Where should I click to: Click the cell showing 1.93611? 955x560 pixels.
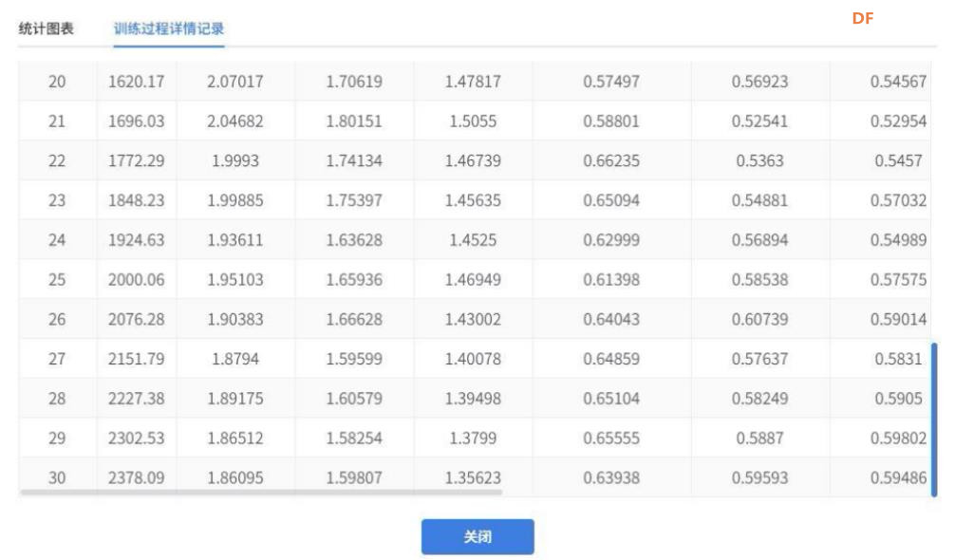235,240
